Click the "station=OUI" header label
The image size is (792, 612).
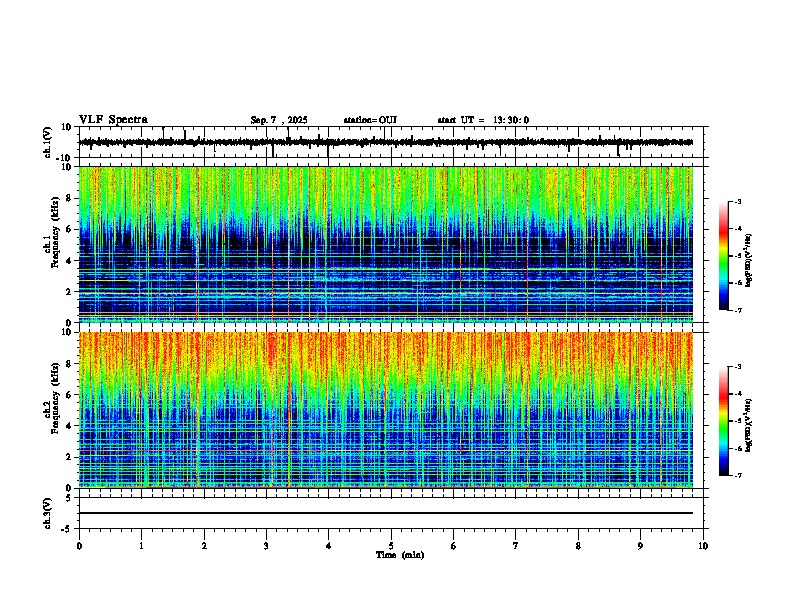pyautogui.click(x=370, y=120)
